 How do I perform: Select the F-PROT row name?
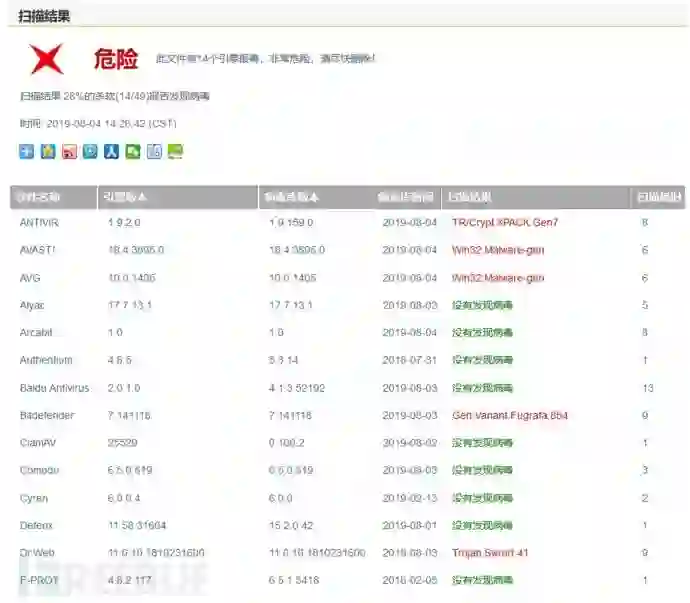click(39, 580)
